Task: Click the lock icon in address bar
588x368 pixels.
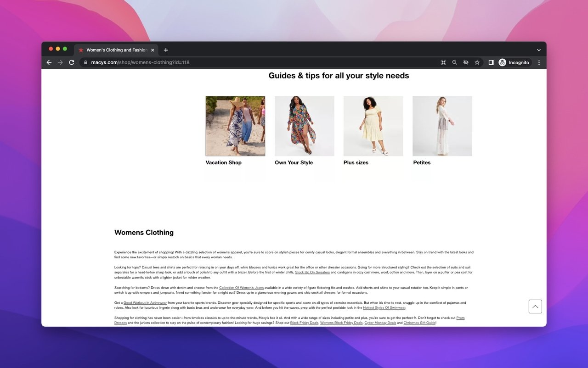Action: (85, 62)
